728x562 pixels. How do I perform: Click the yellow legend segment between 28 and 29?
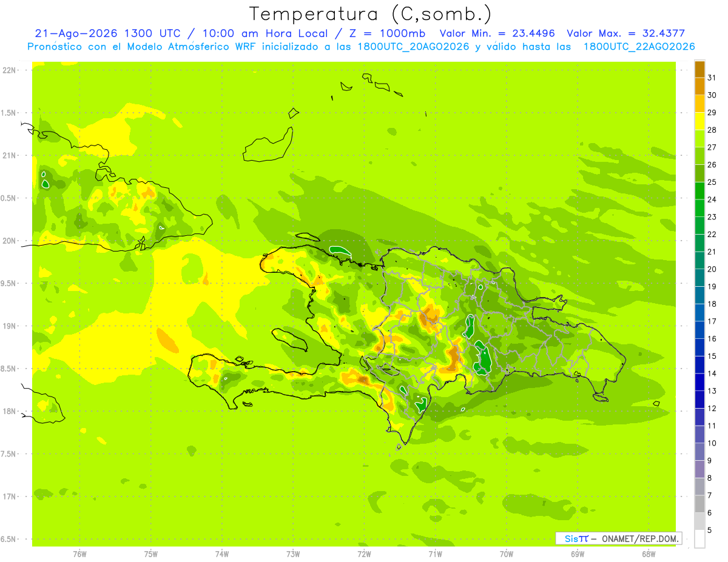[699, 121]
